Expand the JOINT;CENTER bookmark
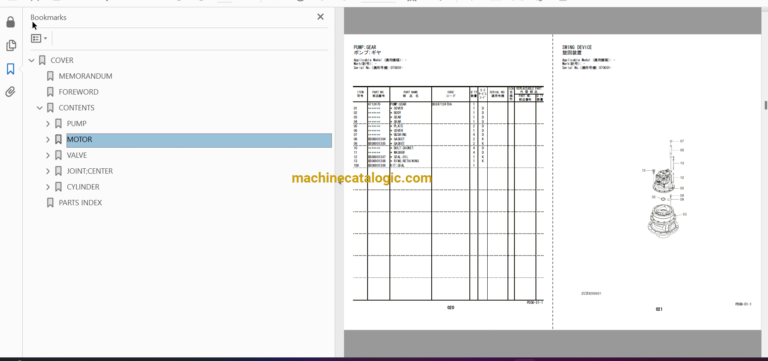 pyautogui.click(x=48, y=171)
